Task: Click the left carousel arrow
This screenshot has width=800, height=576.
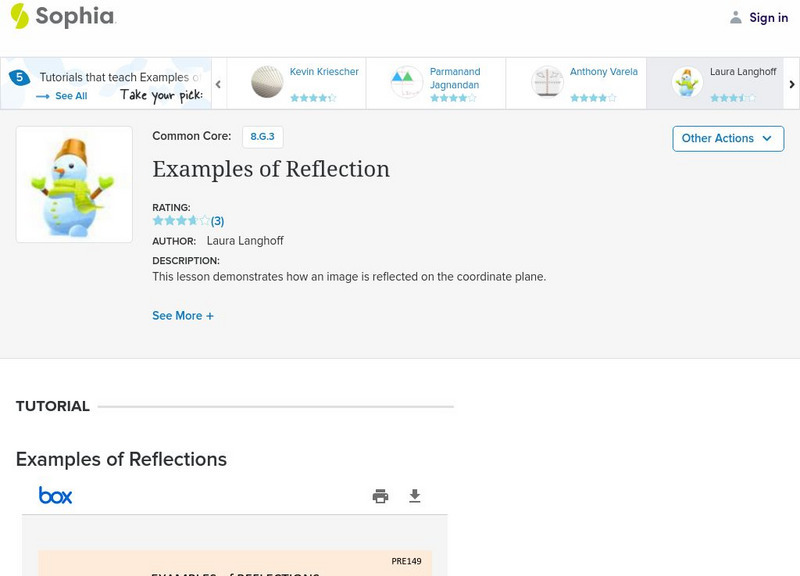Action: click(218, 85)
